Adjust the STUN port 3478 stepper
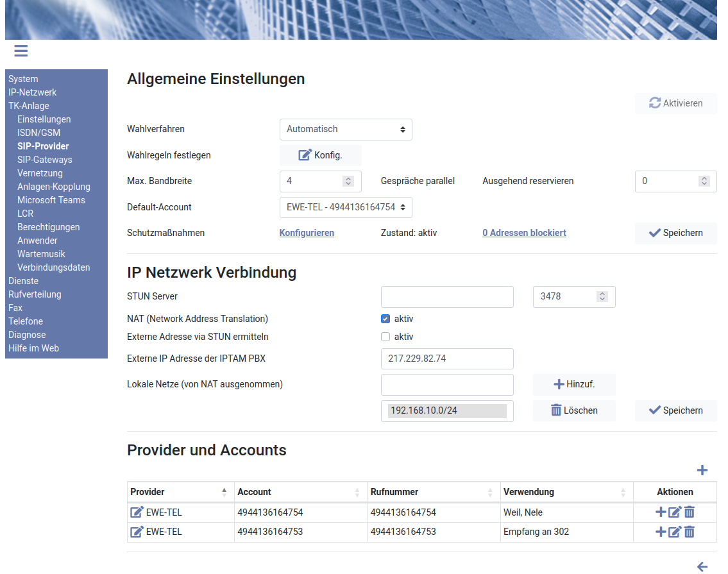Viewport: 728px width, 574px height. tap(602, 296)
